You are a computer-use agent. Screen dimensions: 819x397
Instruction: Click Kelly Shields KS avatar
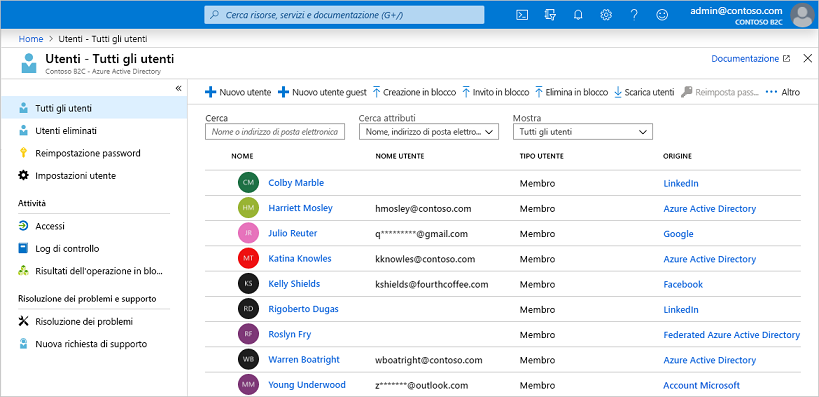tap(248, 284)
